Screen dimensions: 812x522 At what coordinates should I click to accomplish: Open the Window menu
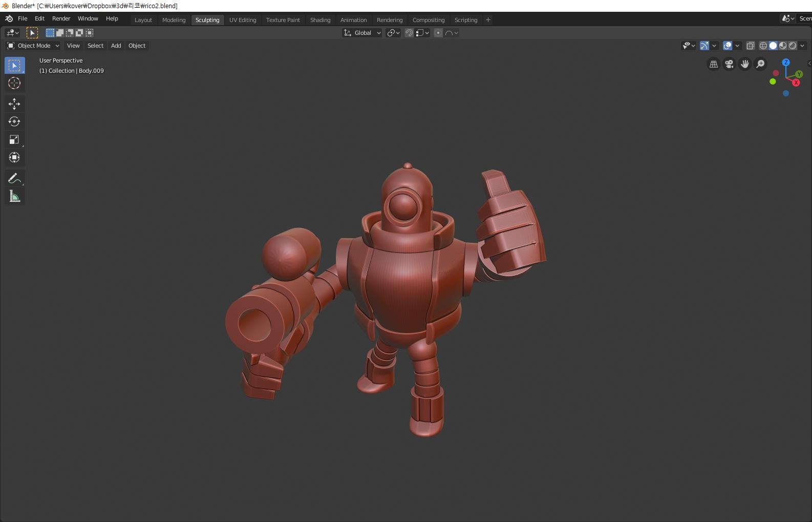point(88,18)
